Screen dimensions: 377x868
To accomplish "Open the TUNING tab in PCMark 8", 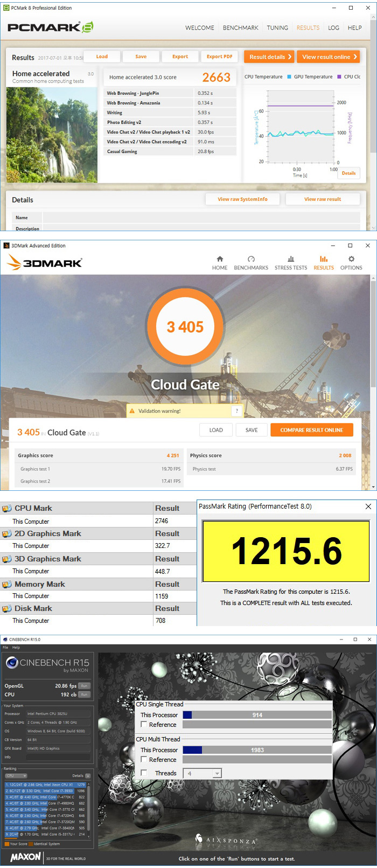I will [x=277, y=27].
